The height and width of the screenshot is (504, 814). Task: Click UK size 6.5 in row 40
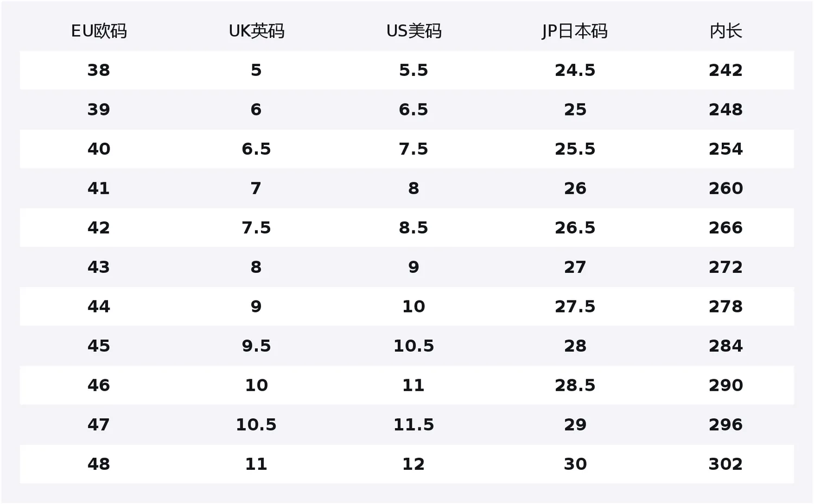256,149
